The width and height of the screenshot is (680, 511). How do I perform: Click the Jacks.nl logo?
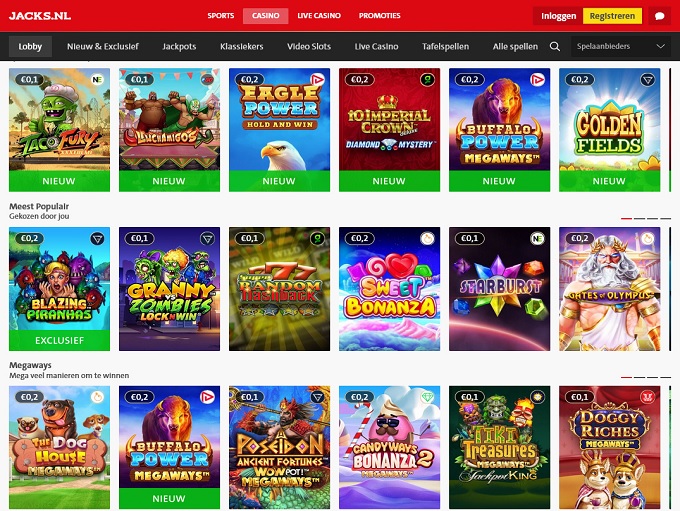(x=40, y=16)
